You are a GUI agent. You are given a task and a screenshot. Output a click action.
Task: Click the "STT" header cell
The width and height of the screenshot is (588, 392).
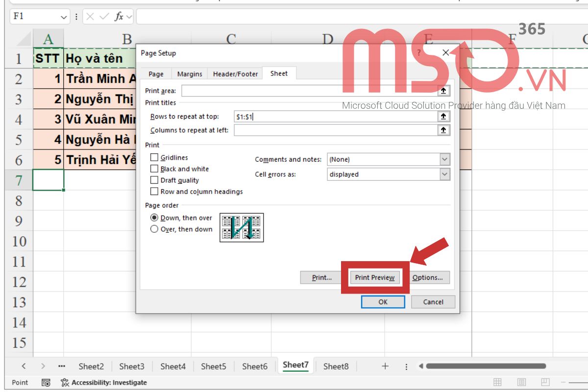point(48,59)
